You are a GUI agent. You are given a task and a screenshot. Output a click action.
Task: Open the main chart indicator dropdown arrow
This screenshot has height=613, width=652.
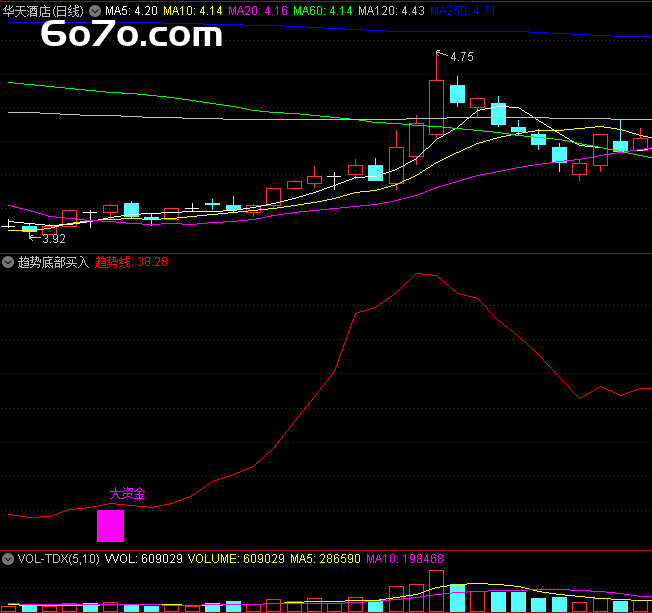coord(95,11)
